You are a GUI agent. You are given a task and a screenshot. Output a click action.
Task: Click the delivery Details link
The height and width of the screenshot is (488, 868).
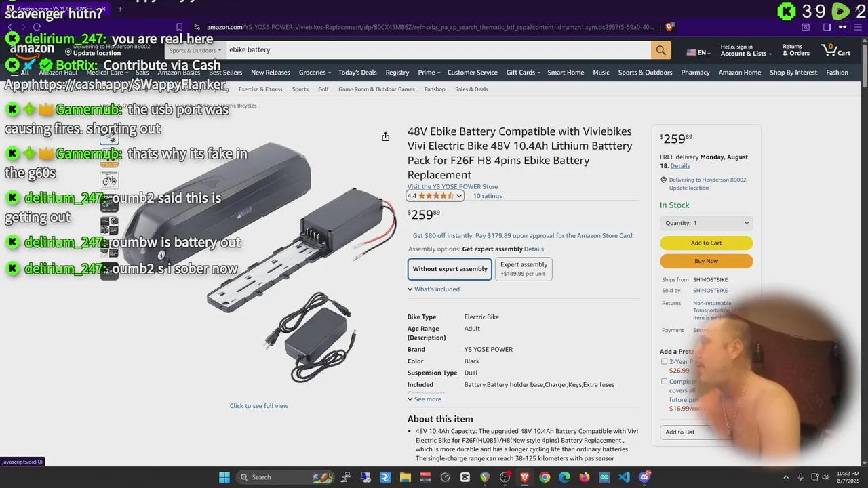(680, 166)
